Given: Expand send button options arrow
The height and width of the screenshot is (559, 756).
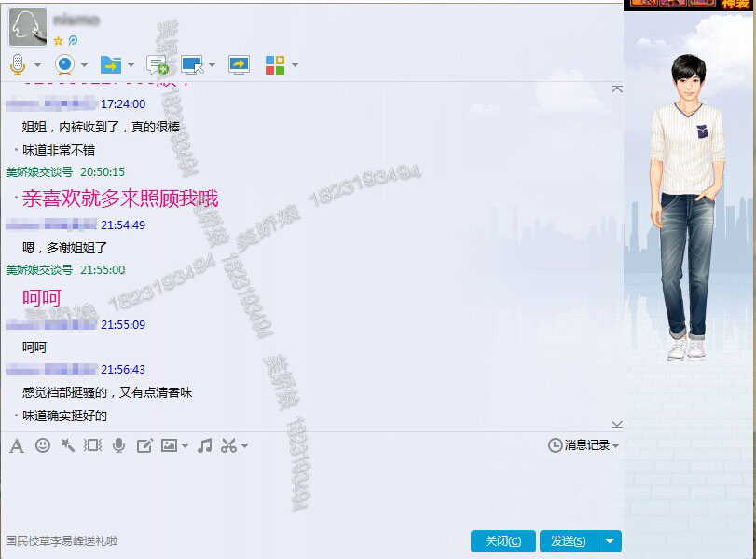Looking at the screenshot, I should click(x=610, y=541).
